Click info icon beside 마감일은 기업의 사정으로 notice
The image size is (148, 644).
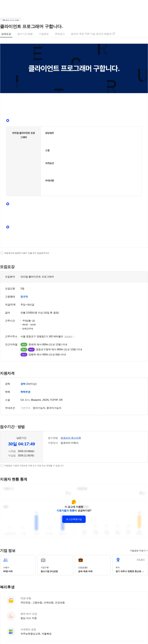[2, 465]
